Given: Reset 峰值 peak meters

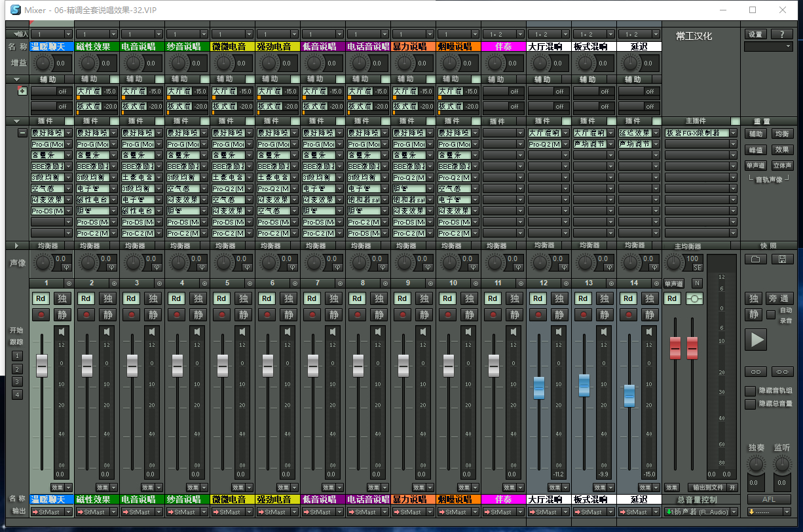Looking at the screenshot, I should click(755, 150).
